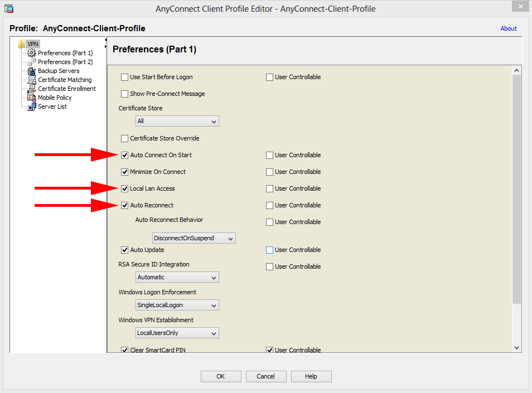This screenshot has height=393, width=532.
Task: Click the scrollbar up arrow
Action: [516, 70]
